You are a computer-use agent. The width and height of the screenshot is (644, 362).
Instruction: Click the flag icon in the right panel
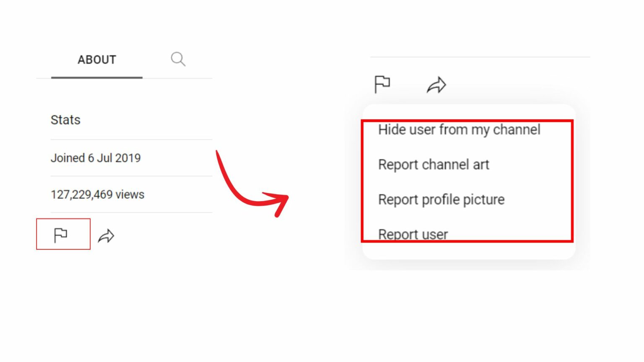click(x=382, y=83)
